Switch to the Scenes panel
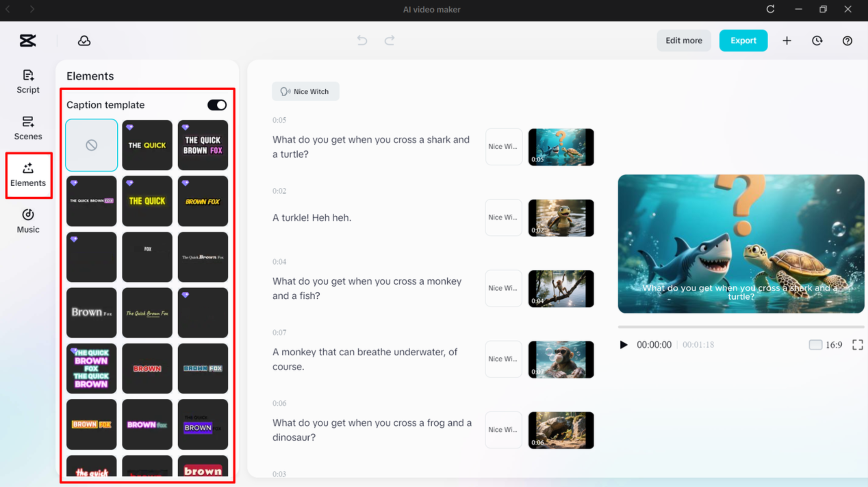 [x=28, y=128]
